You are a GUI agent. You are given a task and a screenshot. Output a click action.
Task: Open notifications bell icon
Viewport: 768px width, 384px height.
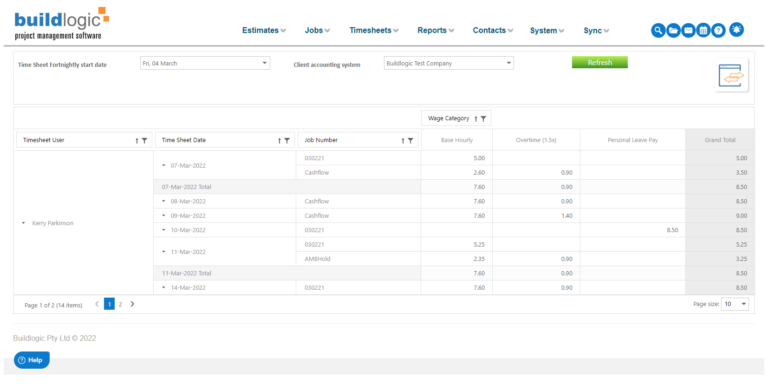click(736, 29)
